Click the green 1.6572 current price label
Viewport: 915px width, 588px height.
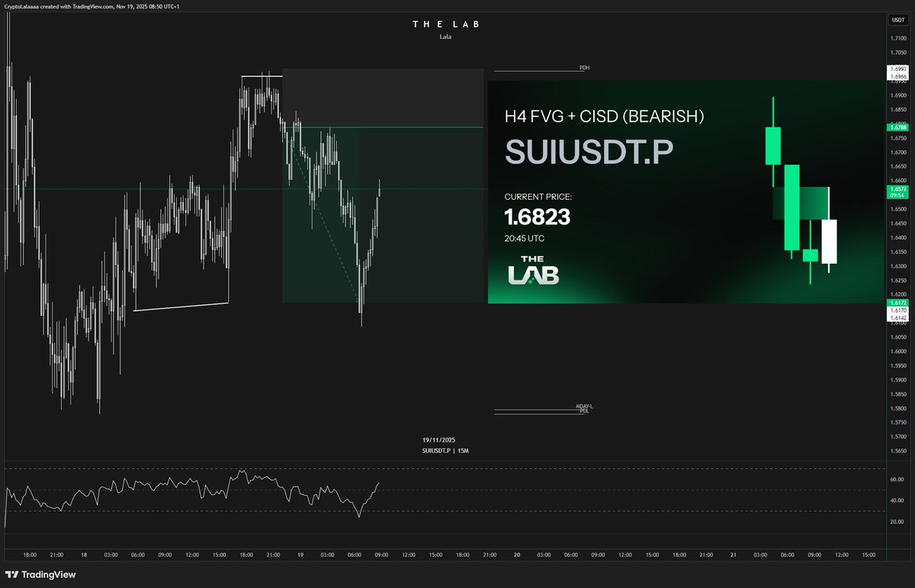point(897,188)
